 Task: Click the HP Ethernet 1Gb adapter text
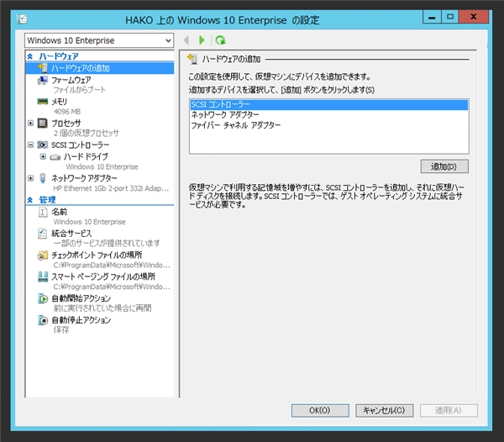[111, 188]
